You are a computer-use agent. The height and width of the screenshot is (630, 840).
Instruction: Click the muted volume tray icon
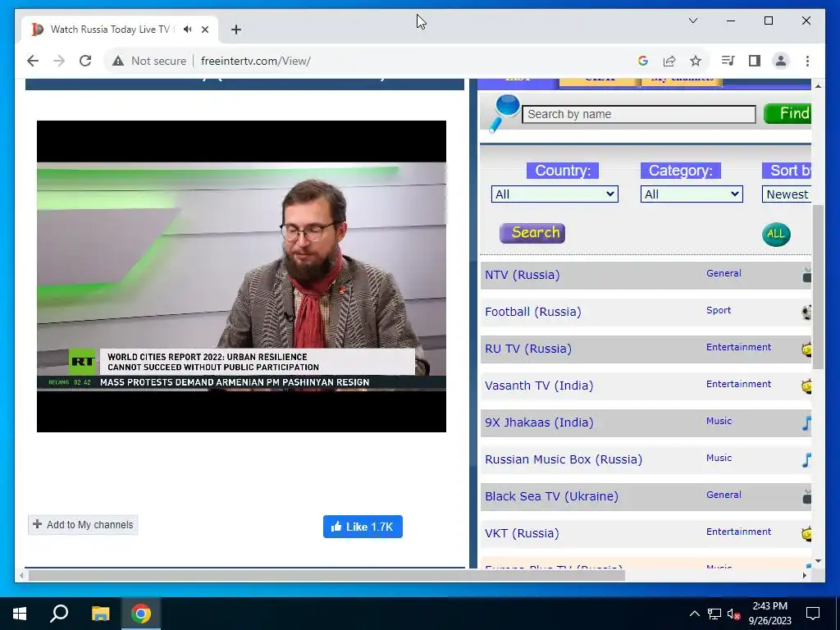point(734,614)
